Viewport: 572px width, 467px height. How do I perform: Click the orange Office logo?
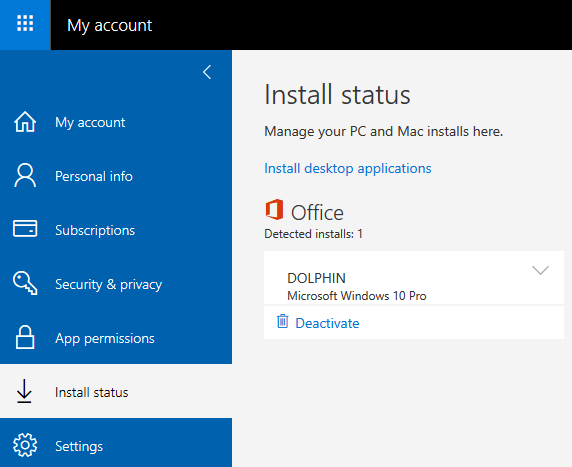pos(274,210)
